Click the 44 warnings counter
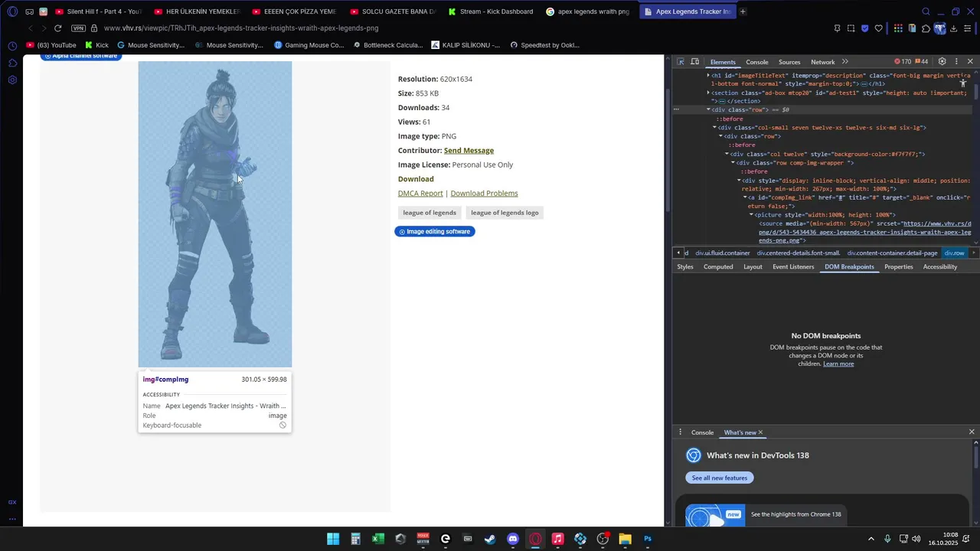The height and width of the screenshot is (551, 980). click(921, 61)
